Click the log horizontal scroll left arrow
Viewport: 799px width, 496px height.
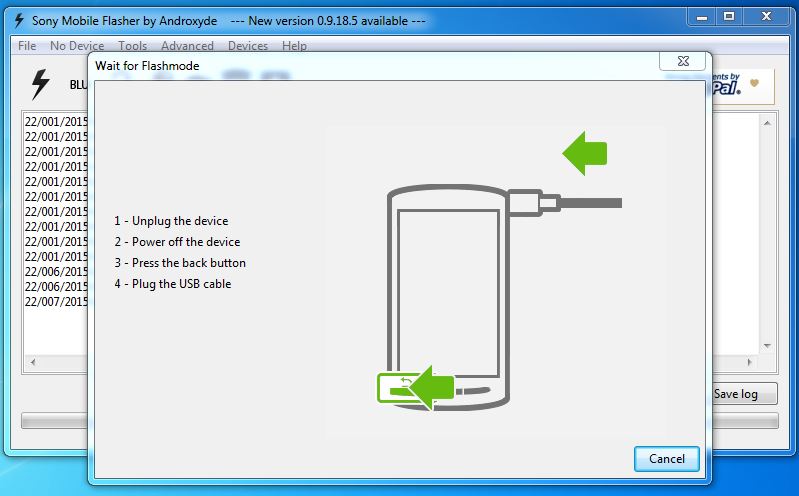click(x=33, y=362)
